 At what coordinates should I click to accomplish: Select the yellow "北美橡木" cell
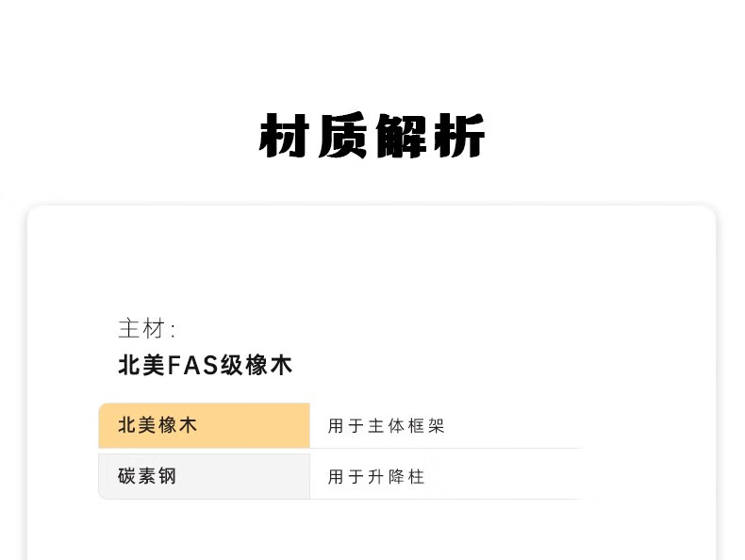point(205,425)
